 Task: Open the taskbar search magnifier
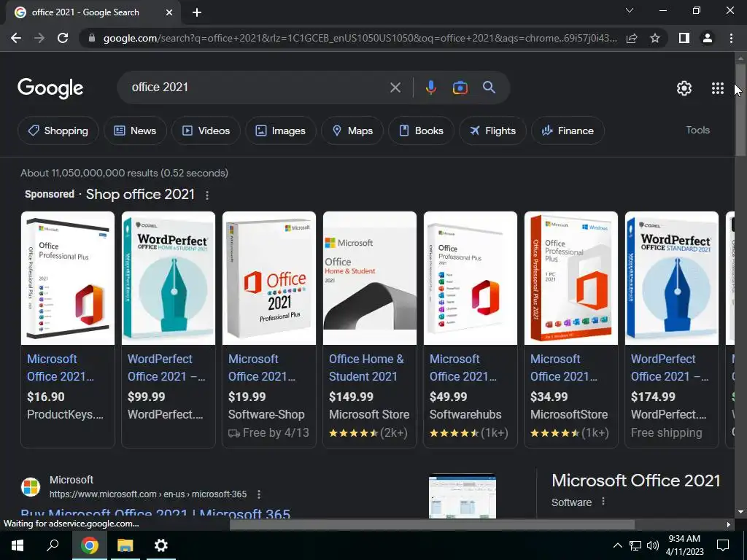[x=53, y=545]
